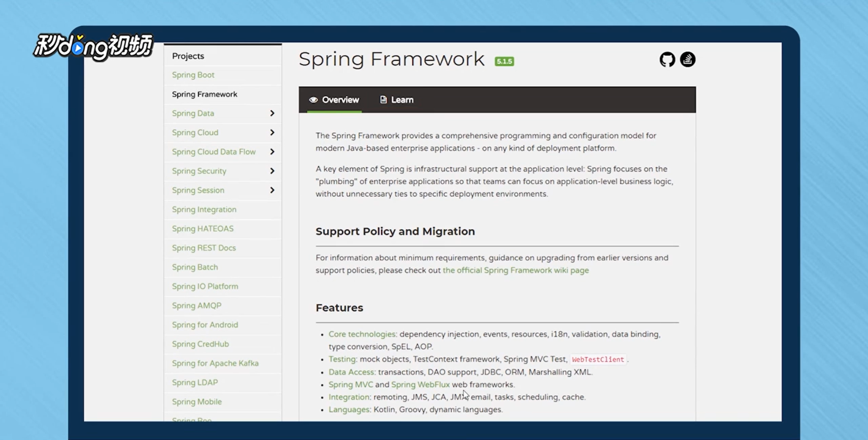The width and height of the screenshot is (868, 440).
Task: Open the Spring Security project link
Action: [199, 171]
